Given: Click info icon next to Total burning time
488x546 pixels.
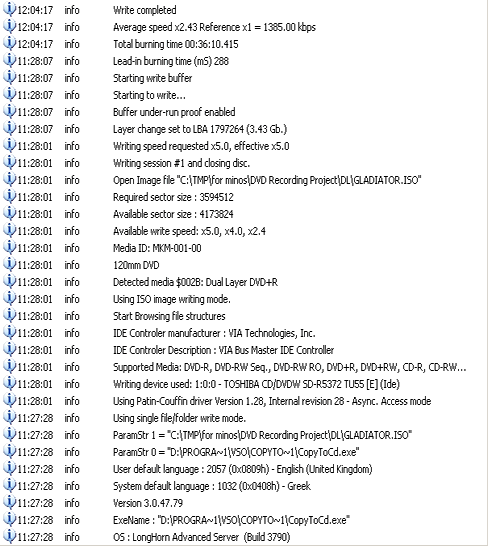Looking at the screenshot, I should click(9, 44).
